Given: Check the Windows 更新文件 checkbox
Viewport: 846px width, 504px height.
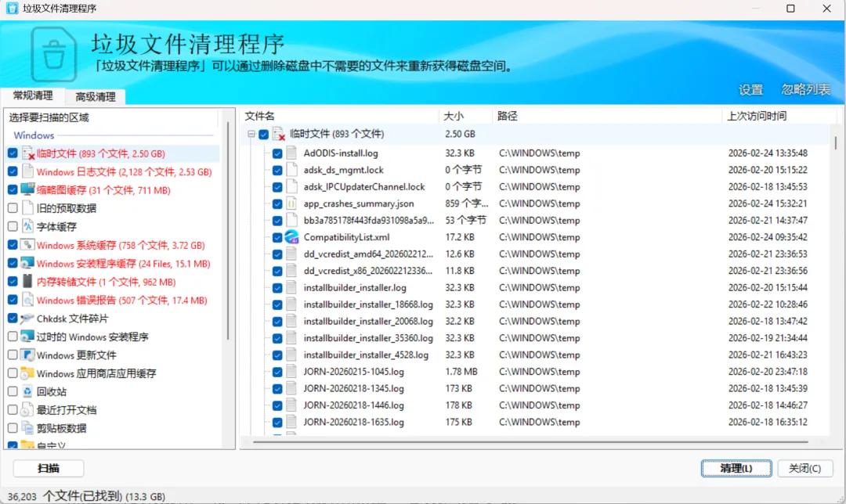Looking at the screenshot, I should tap(13, 355).
